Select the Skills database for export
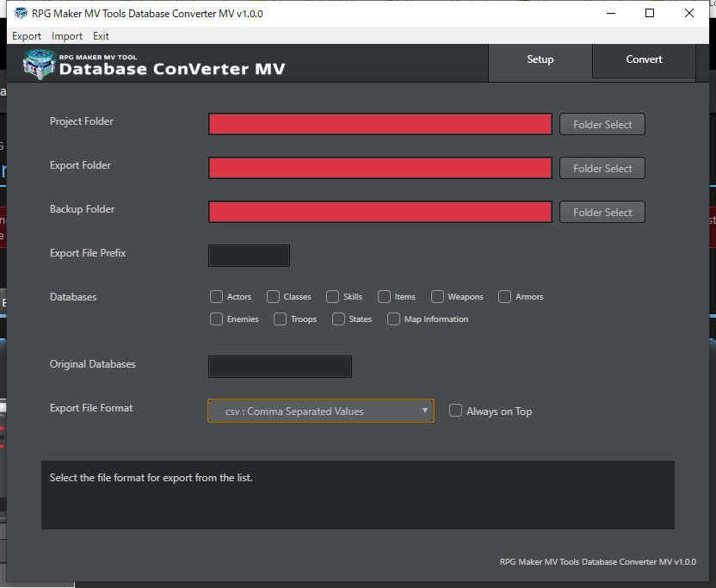The image size is (716, 588). point(331,296)
